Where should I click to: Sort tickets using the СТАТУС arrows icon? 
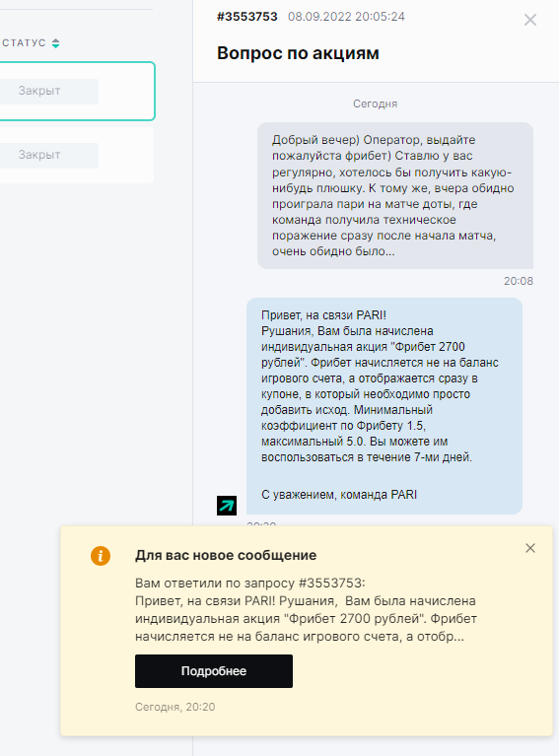tap(55, 43)
